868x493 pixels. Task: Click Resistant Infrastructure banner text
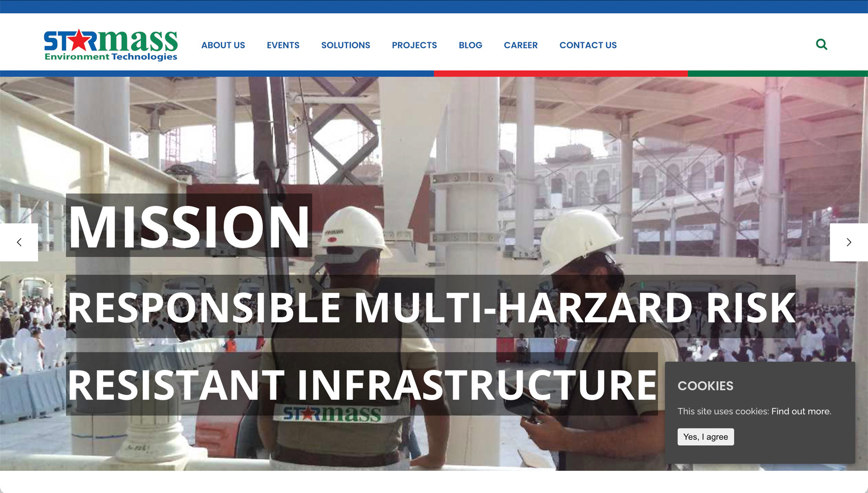[362, 384]
